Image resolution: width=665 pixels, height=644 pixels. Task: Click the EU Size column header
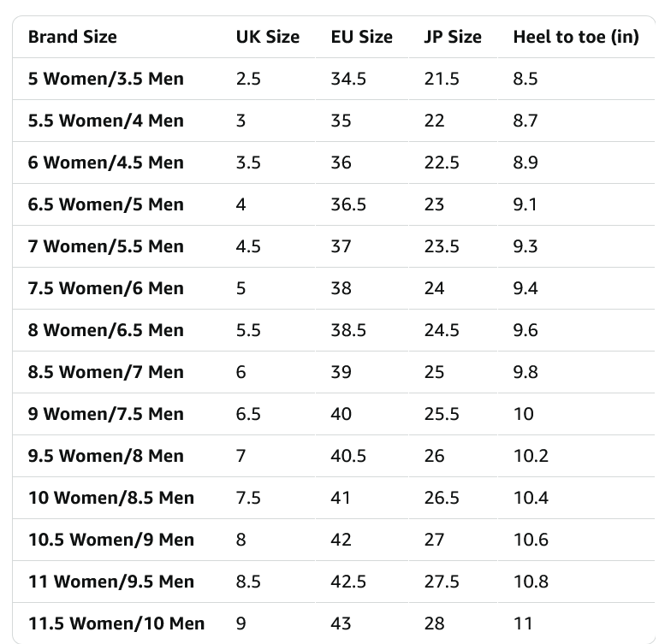[x=361, y=37]
